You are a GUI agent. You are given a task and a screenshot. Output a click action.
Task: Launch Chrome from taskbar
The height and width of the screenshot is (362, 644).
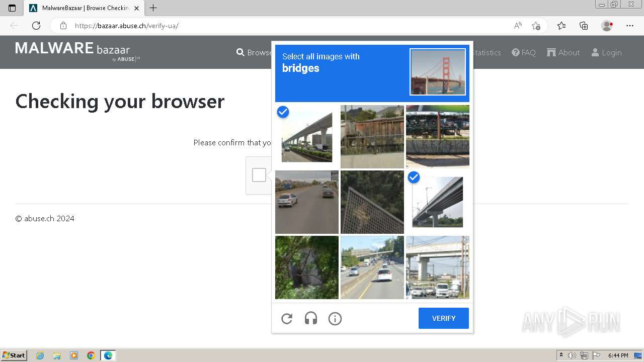click(x=91, y=355)
